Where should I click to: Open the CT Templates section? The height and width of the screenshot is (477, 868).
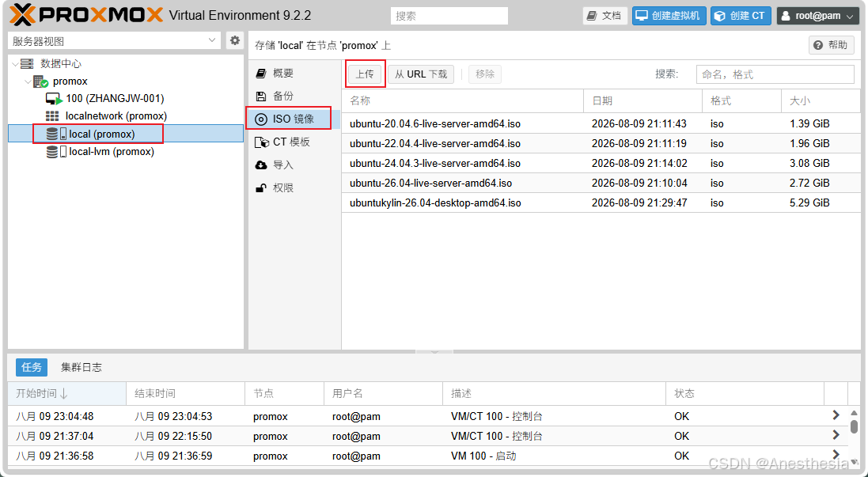pyautogui.click(x=294, y=142)
